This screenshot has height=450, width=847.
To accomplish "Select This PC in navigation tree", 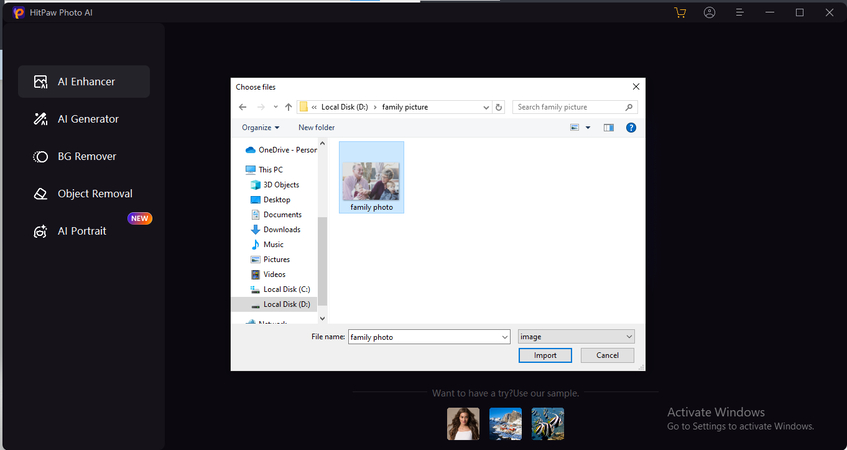I will [265, 170].
